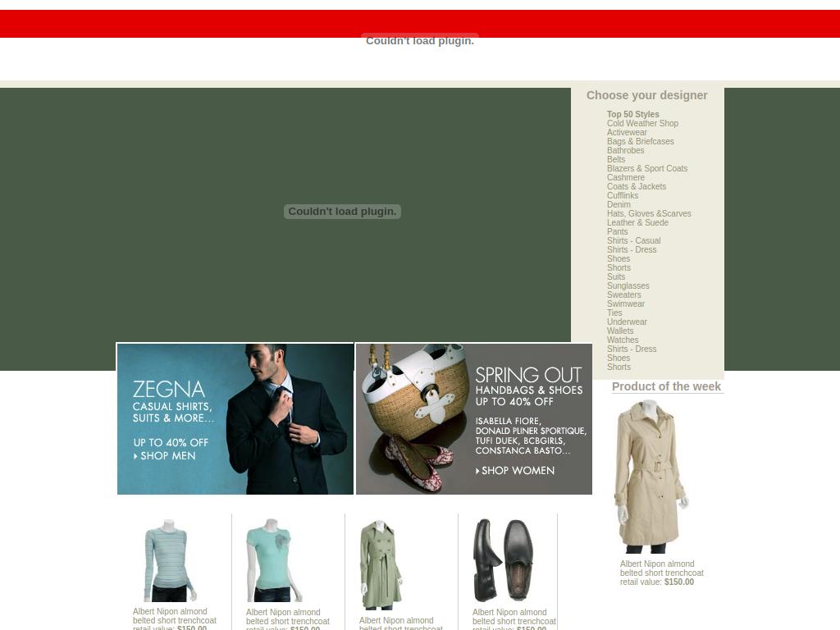Browse the Sunglasses category
This screenshot has height=630, width=840.
628,286
